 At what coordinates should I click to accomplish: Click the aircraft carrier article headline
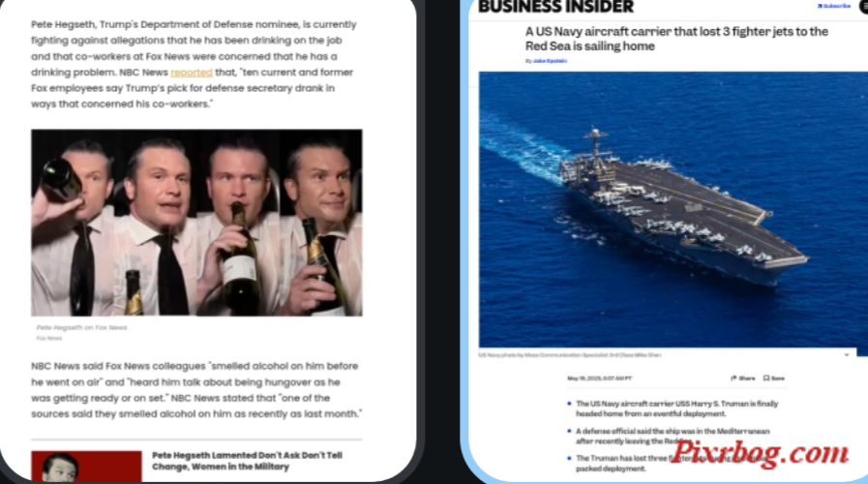click(x=676, y=39)
